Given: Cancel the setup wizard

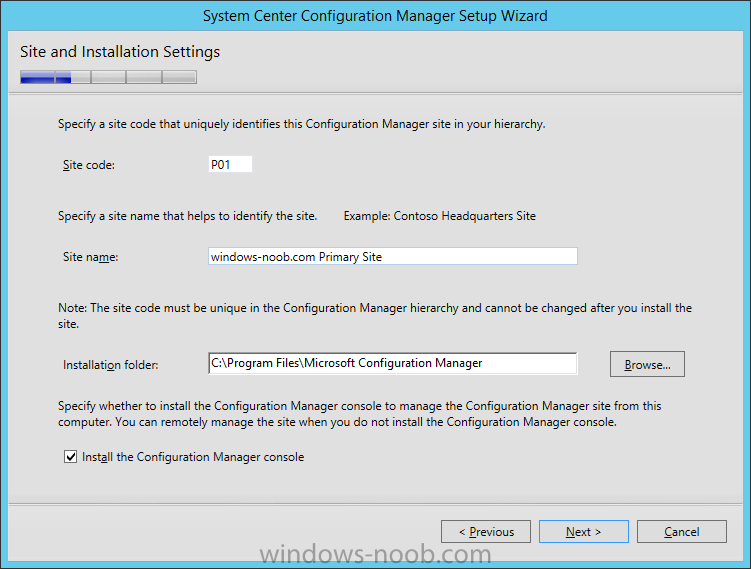Looking at the screenshot, I should click(x=682, y=532).
